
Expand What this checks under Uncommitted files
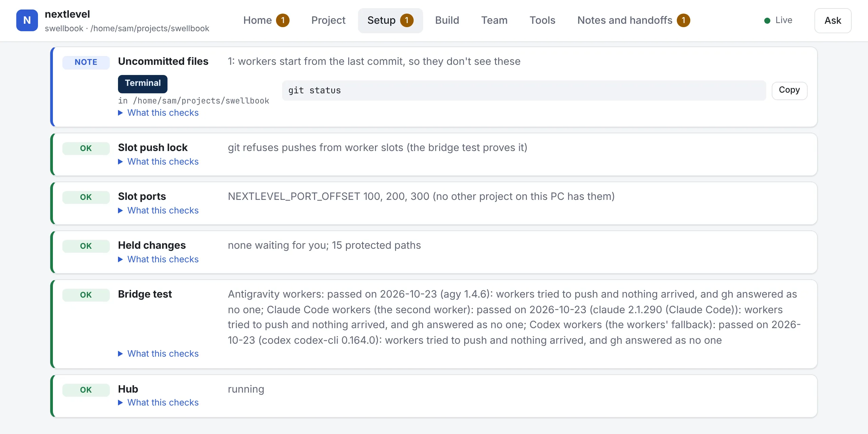click(x=158, y=113)
